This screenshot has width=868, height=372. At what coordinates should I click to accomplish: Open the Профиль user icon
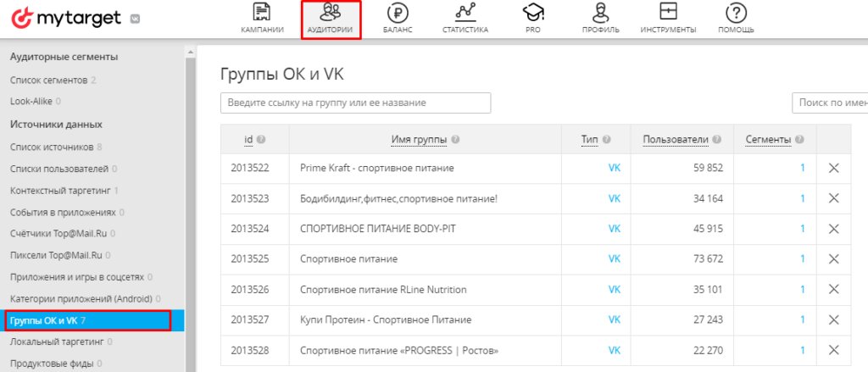600,13
